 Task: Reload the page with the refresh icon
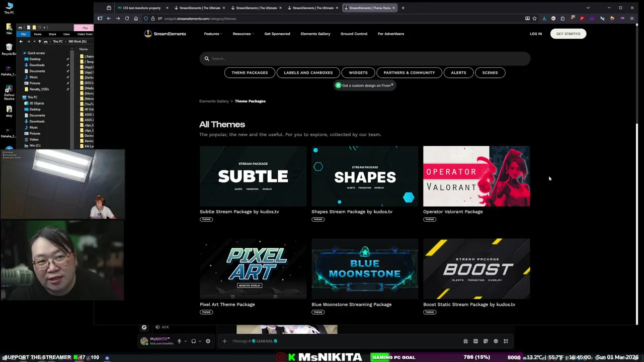coord(127,19)
